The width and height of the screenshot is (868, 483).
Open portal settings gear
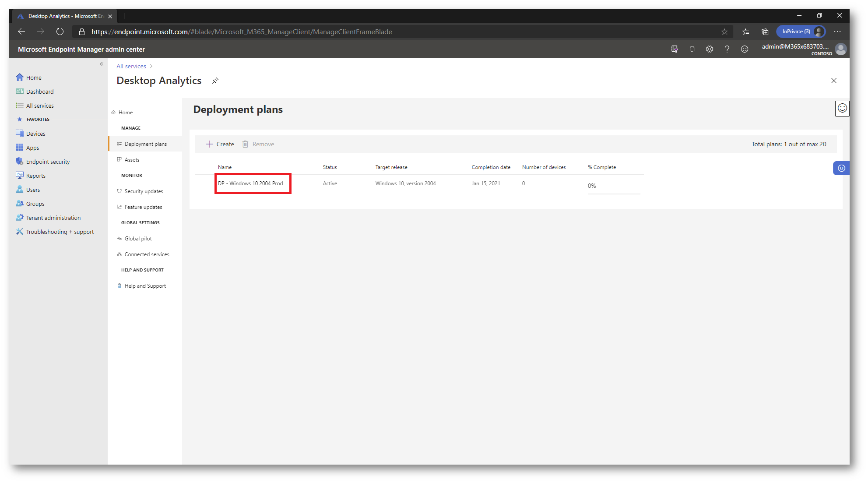tap(710, 49)
